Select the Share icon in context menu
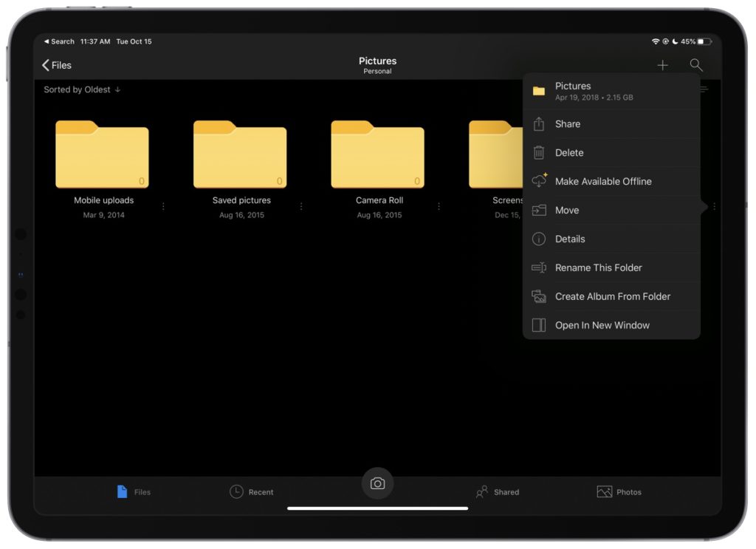The image size is (756, 549). [539, 123]
